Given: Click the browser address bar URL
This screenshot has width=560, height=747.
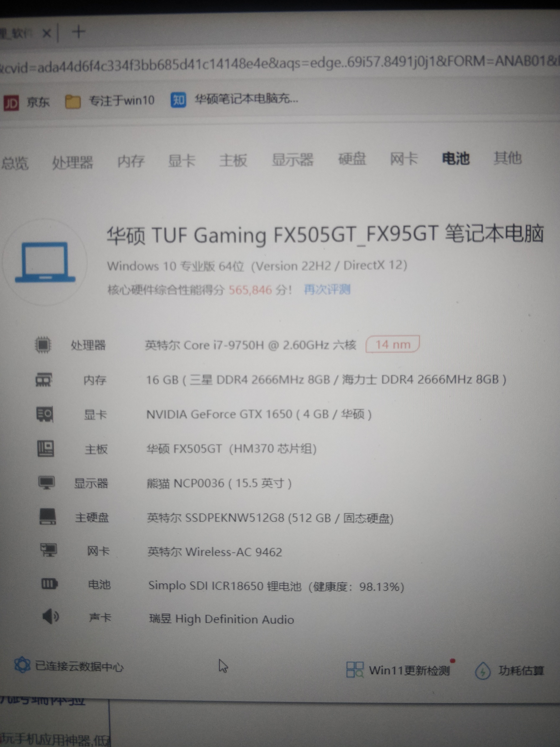Looking at the screenshot, I should [280, 65].
